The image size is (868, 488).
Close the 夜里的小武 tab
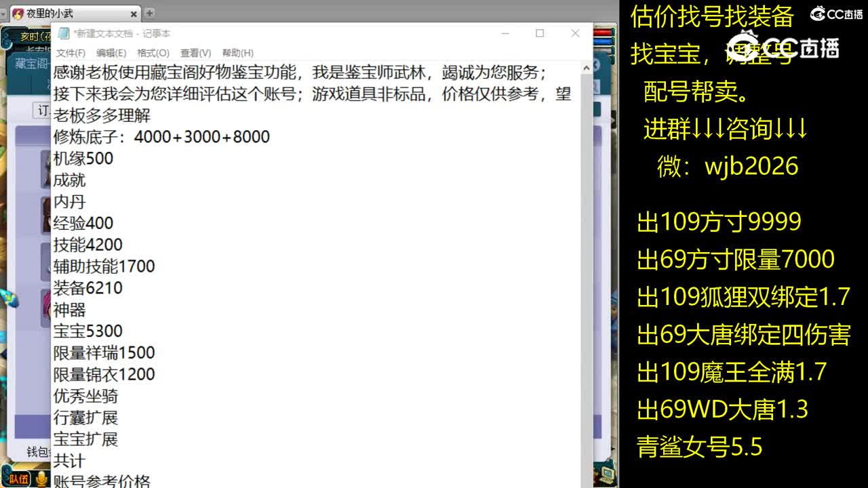click(134, 14)
